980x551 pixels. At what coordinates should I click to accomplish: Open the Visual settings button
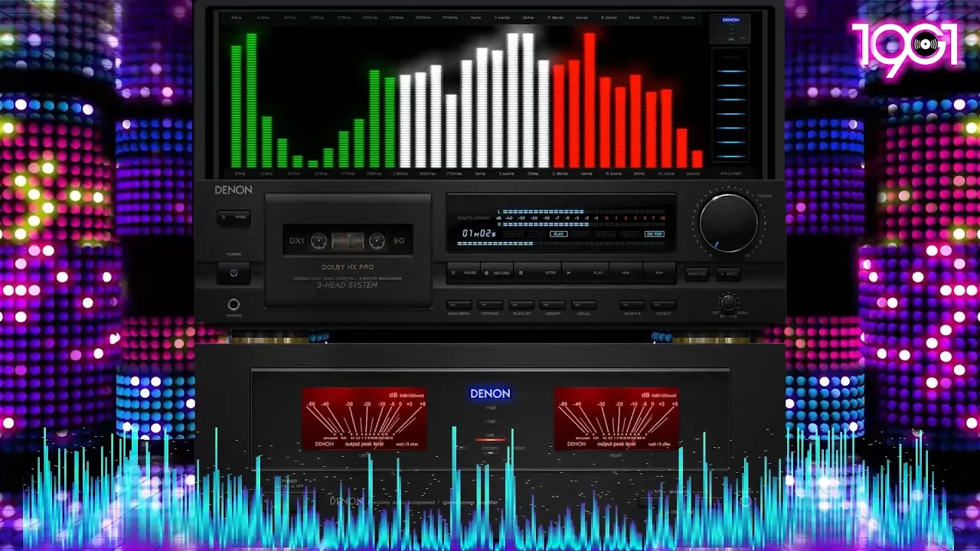point(583,305)
